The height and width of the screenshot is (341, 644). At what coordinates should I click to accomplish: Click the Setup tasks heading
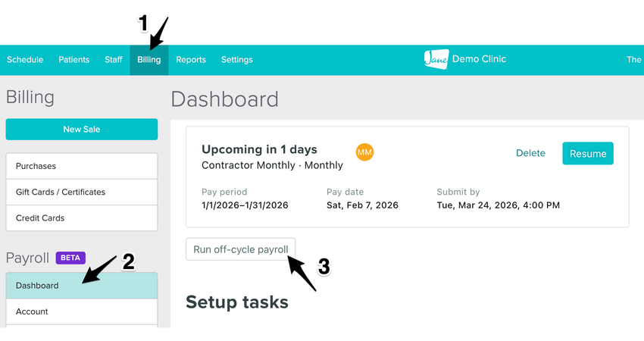pyautogui.click(x=237, y=302)
